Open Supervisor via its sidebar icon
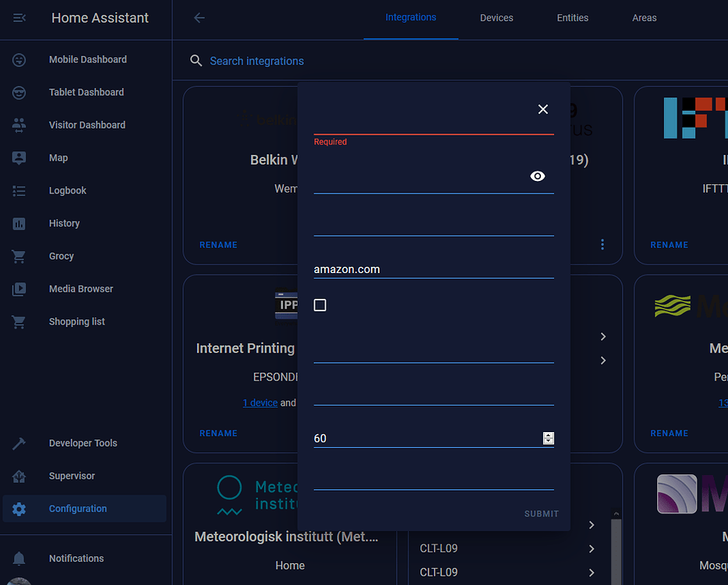The height and width of the screenshot is (585, 728). (18, 476)
